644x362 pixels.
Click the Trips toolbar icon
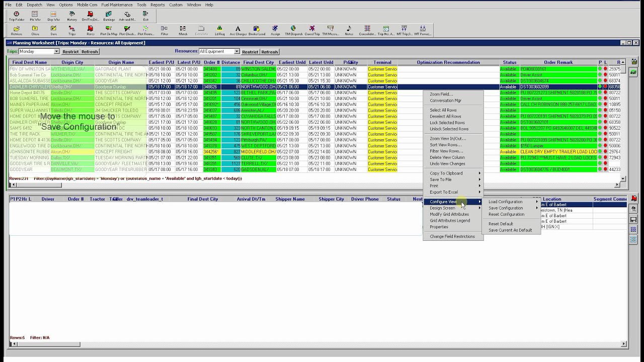coord(72,31)
